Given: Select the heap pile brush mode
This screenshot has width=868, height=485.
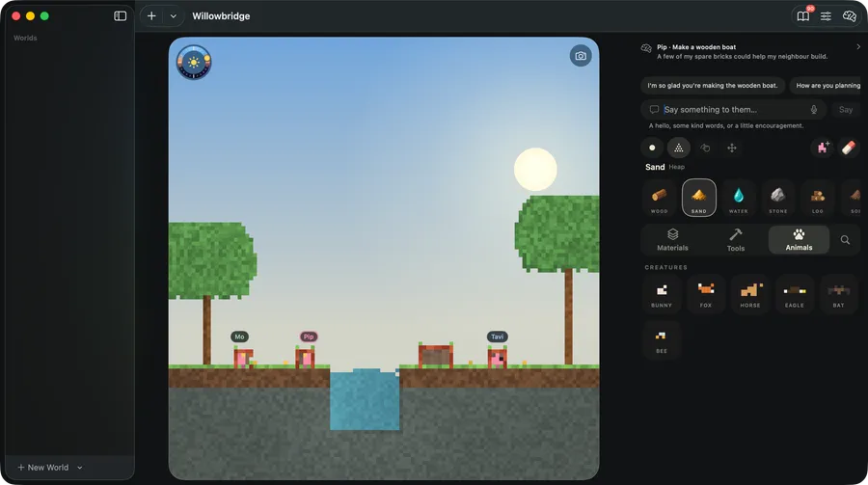Looking at the screenshot, I should (x=679, y=148).
